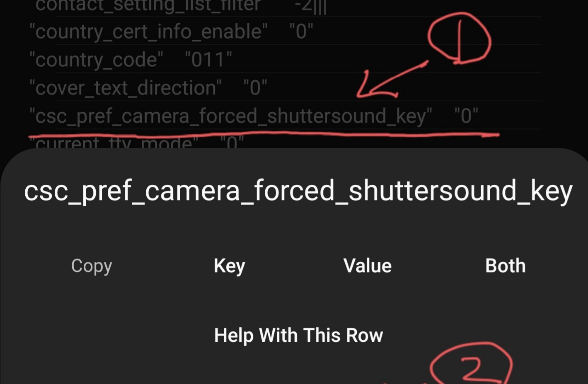The height and width of the screenshot is (384, 588).
Task: Select "csc_pref_camera_forced_shuttersound_key" in the list
Action: (231, 116)
